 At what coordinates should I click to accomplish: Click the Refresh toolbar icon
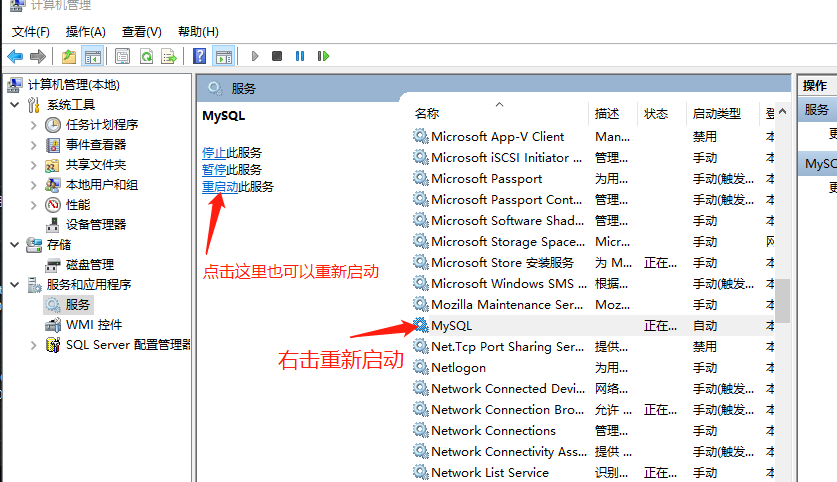(x=146, y=56)
